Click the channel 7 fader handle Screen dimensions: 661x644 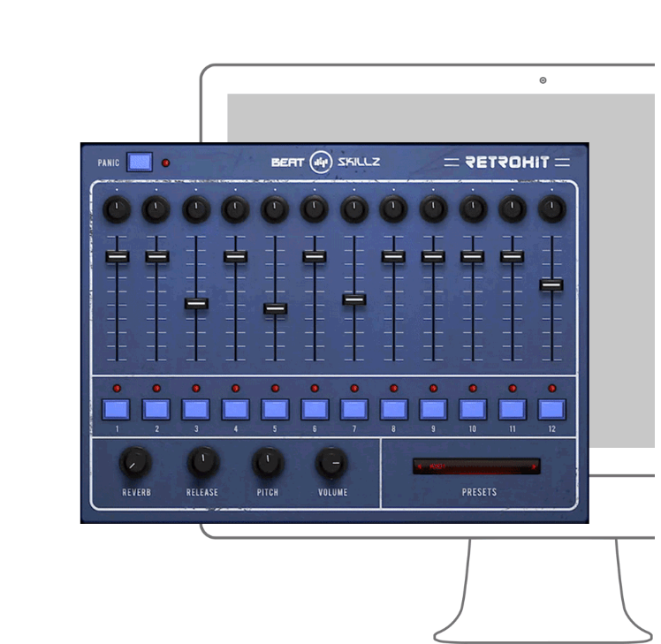(354, 299)
